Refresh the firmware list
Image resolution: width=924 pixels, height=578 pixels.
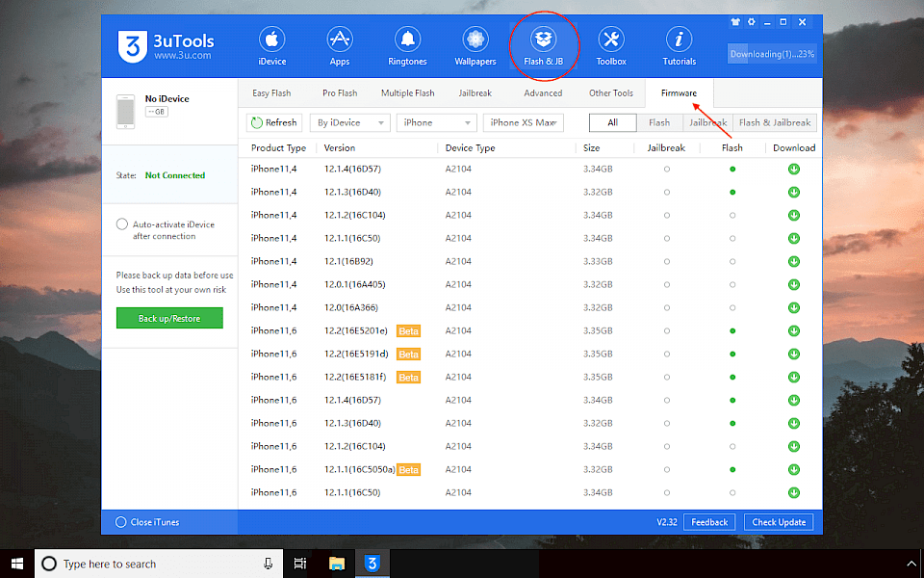coord(274,122)
